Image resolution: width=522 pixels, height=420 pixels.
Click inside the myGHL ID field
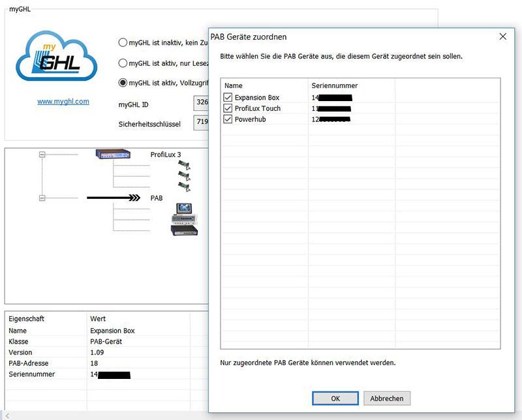click(x=202, y=103)
